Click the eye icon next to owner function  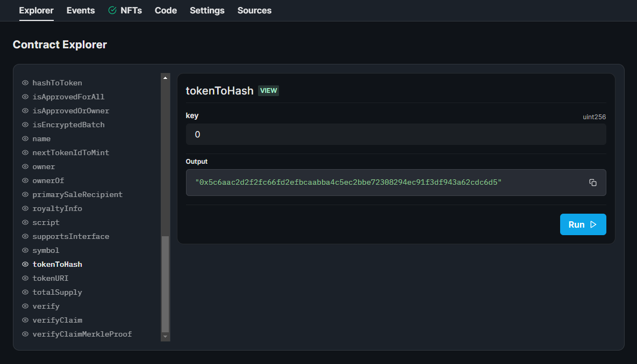[x=25, y=166]
